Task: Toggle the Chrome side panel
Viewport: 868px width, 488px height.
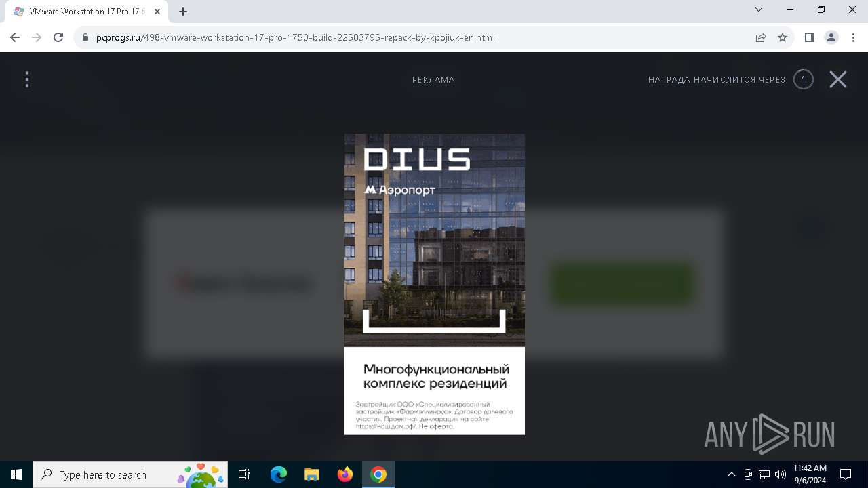Action: pyautogui.click(x=809, y=37)
